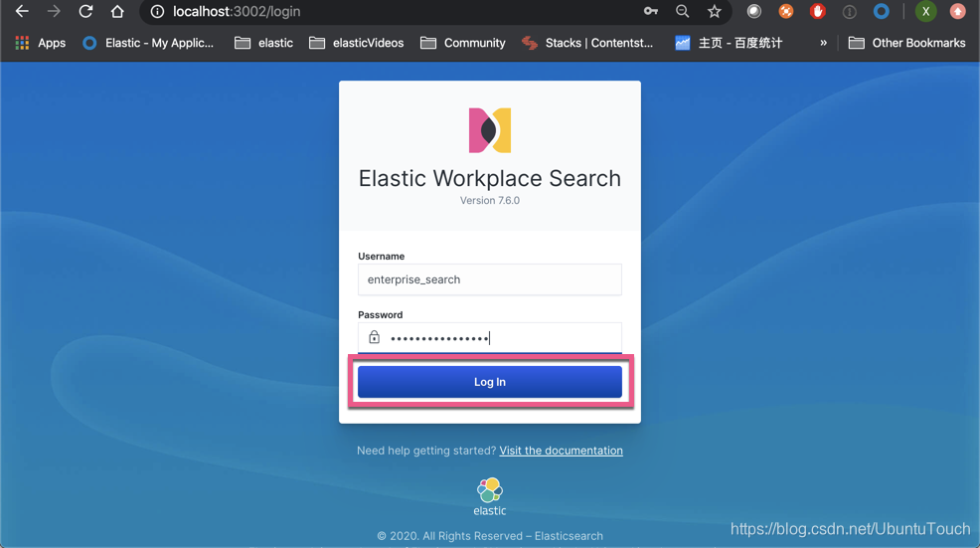Open the Other Bookmarks folder
This screenshot has width=980, height=548.
click(x=906, y=43)
